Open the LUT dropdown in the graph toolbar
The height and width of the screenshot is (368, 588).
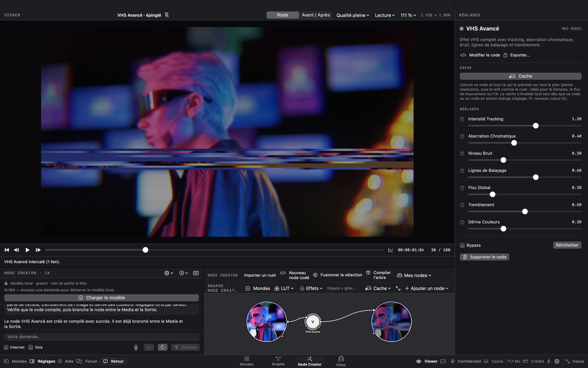coord(284,289)
